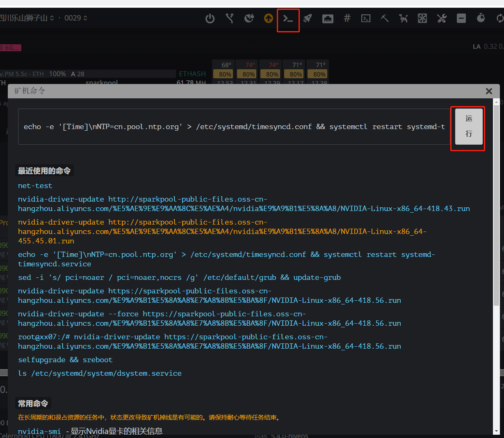Image resolution: width=504 pixels, height=438 pixels.
Task: Click the orange upgrade arrow icon
Action: (268, 18)
